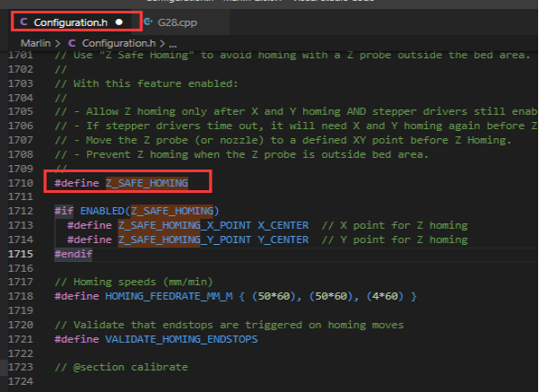This screenshot has height=392, width=539.
Task: Click ENABLED(Z_SAFE_HOMING) on line 1712
Action: click(150, 211)
